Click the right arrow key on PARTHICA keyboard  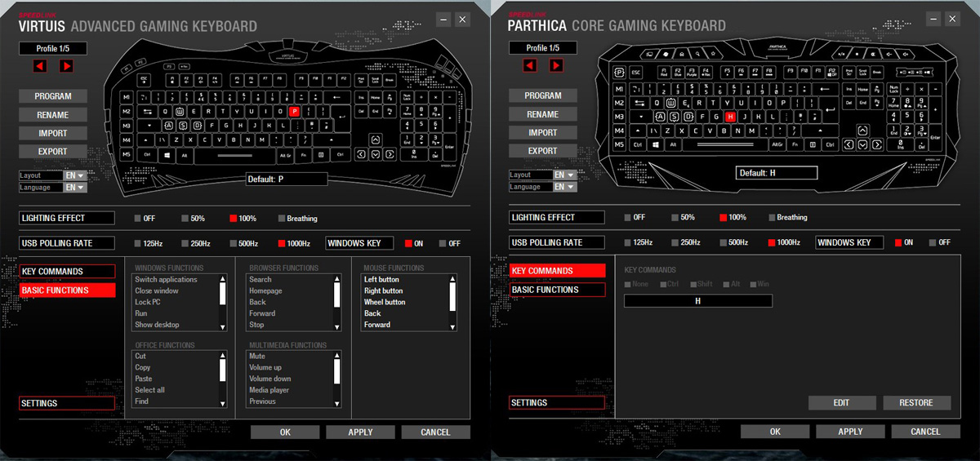(876, 144)
